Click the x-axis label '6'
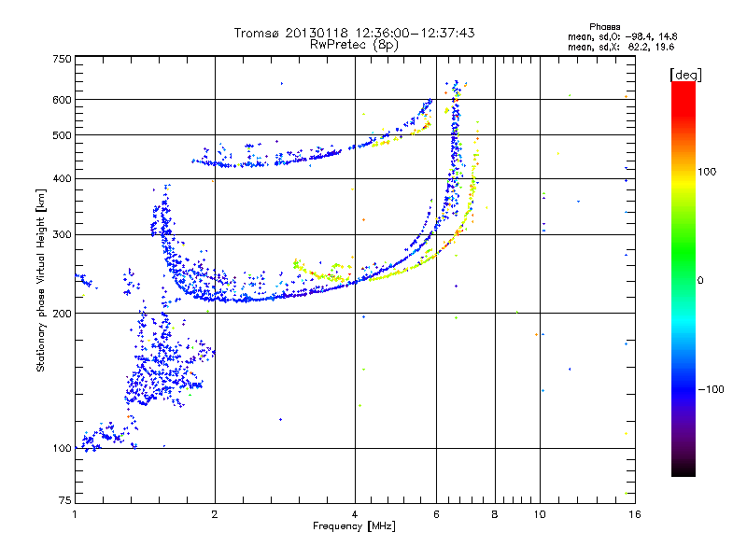747x560 pixels. click(436, 514)
